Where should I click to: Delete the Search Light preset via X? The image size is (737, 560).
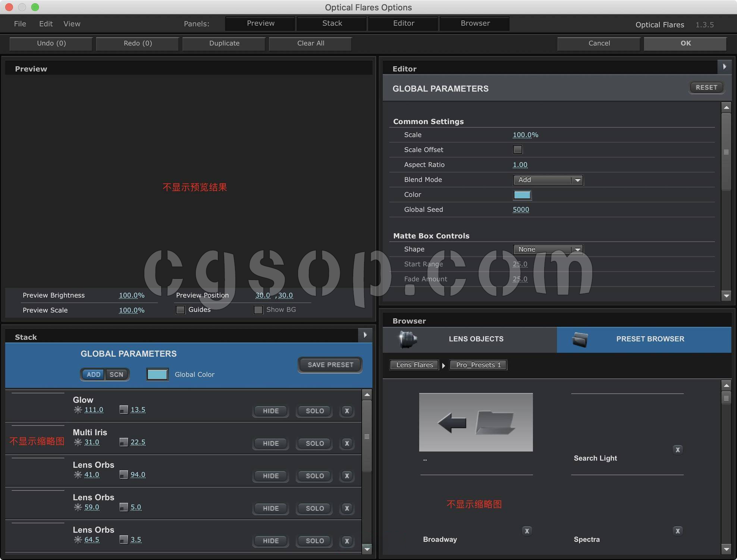click(678, 450)
